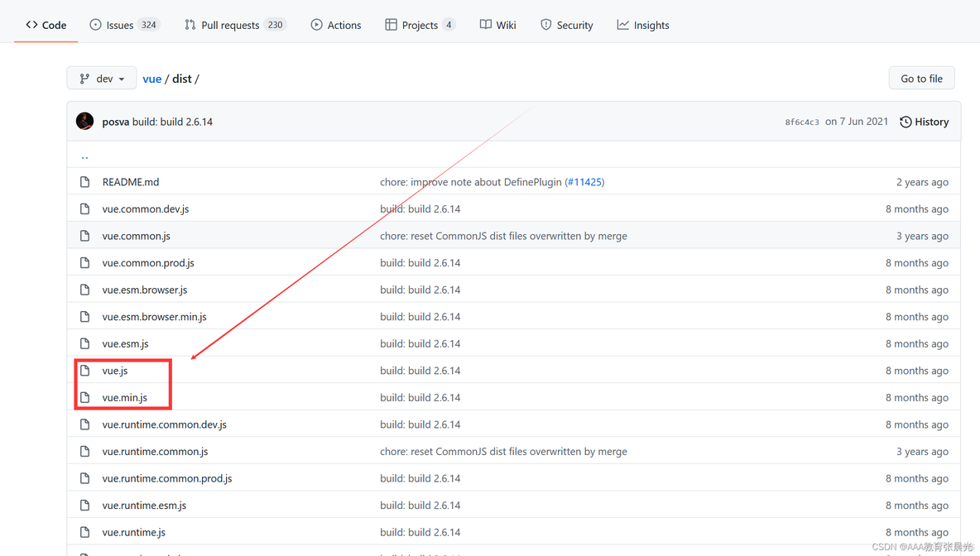Open the Wiki tab
The width and height of the screenshot is (980, 556).
point(498,25)
